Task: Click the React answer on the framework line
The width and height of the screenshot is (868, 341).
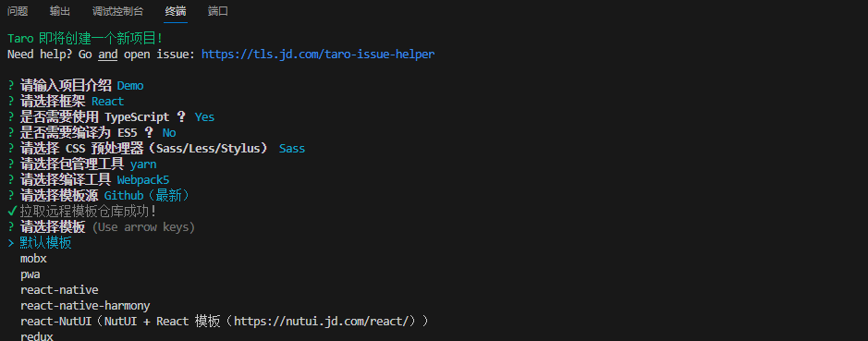Action: click(x=108, y=102)
